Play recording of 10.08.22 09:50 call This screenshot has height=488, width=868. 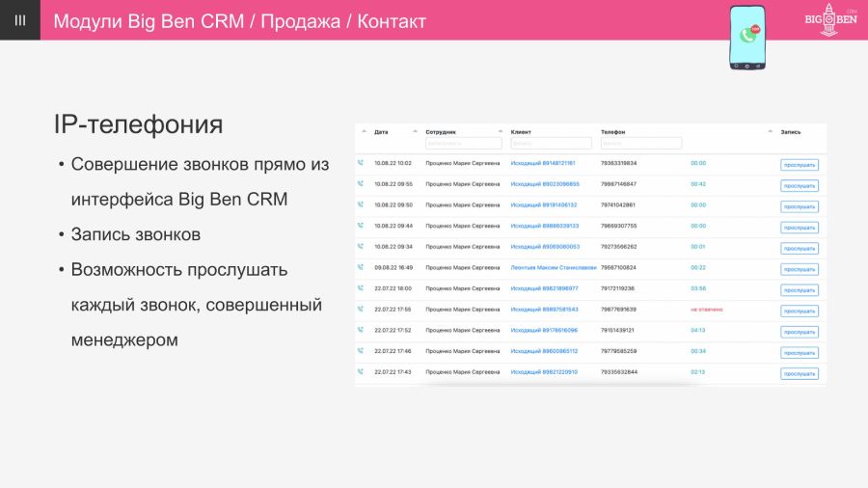[x=800, y=207]
